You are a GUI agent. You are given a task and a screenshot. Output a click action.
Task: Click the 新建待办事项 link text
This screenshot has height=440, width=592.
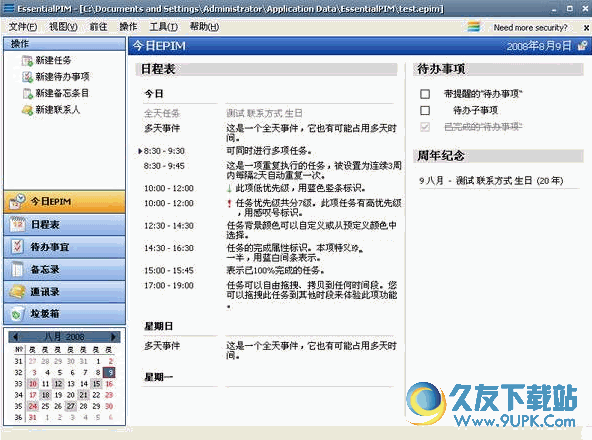(x=62, y=77)
